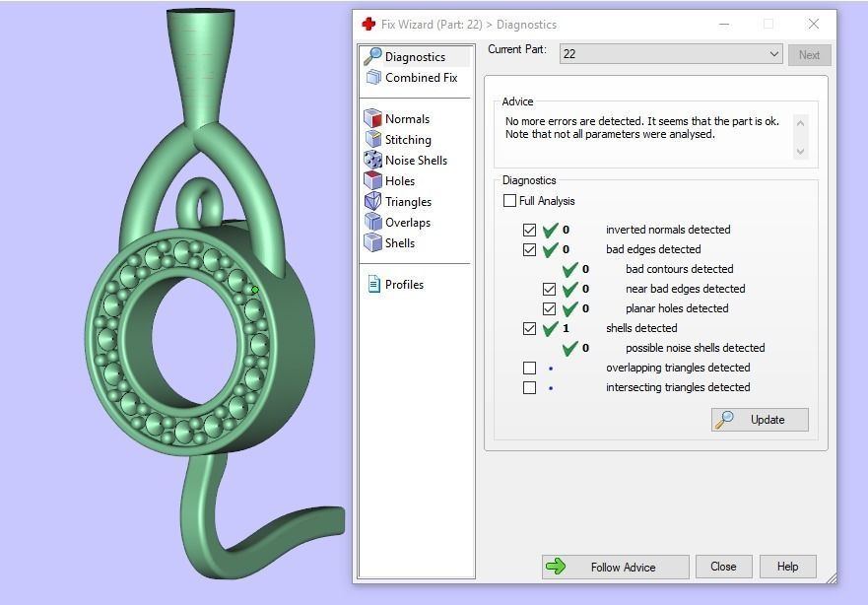Click the Profiles document icon

(374, 284)
